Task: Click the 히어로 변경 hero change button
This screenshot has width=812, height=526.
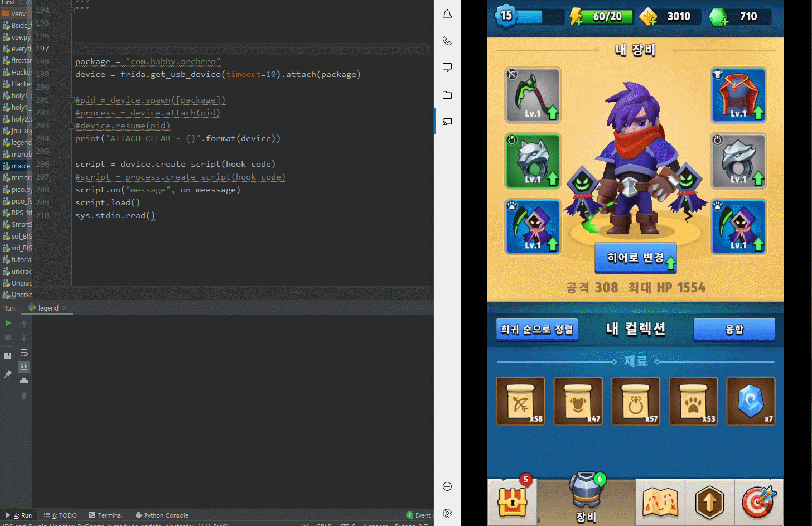Action: coord(636,258)
